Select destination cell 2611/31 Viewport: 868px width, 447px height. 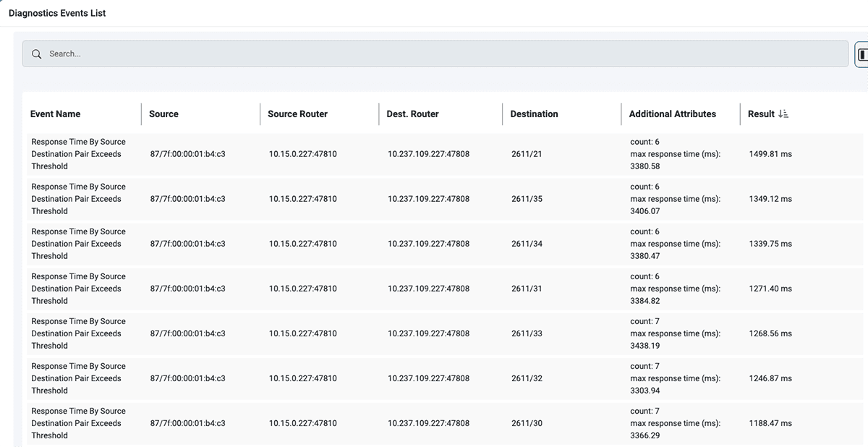[x=527, y=289]
